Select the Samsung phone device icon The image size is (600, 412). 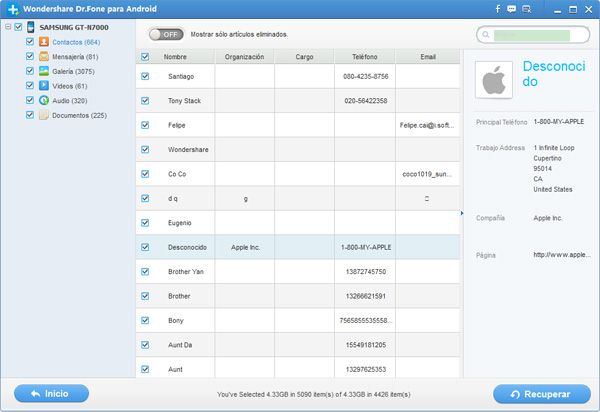[x=31, y=27]
